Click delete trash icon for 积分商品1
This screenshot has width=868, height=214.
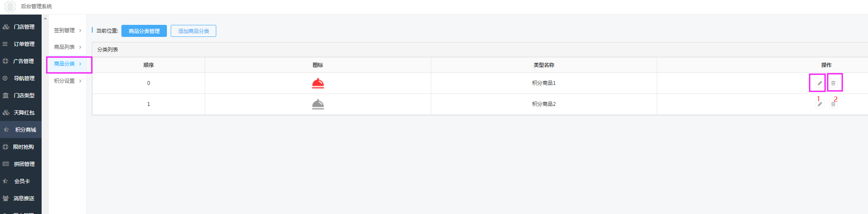pos(833,83)
